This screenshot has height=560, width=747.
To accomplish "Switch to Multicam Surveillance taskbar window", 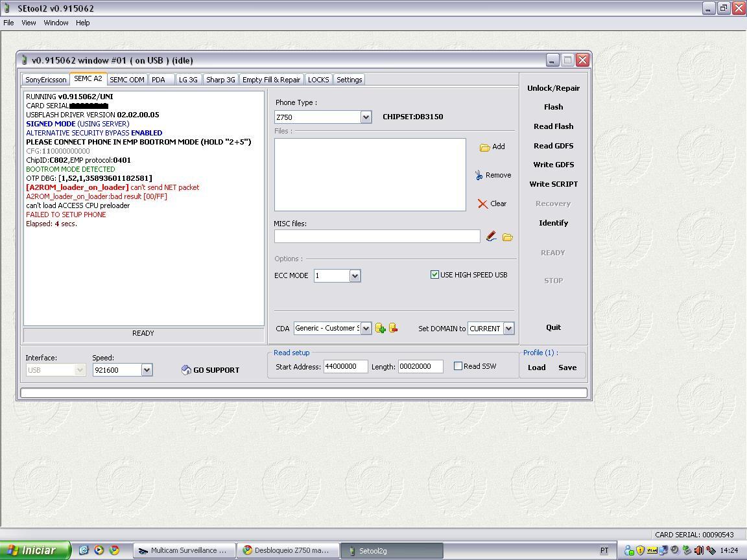I will click(x=184, y=550).
